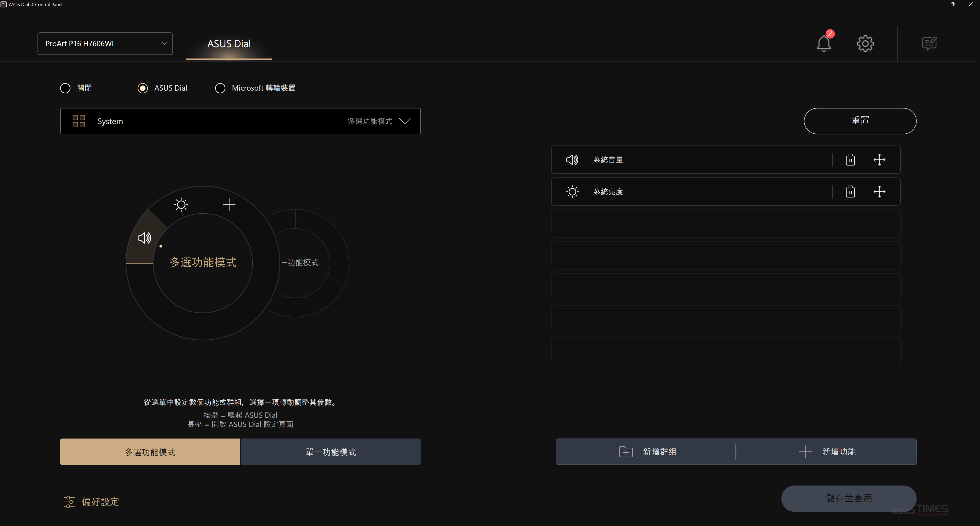Select the brightness sun icon on dial
980x526 pixels.
pos(181,205)
